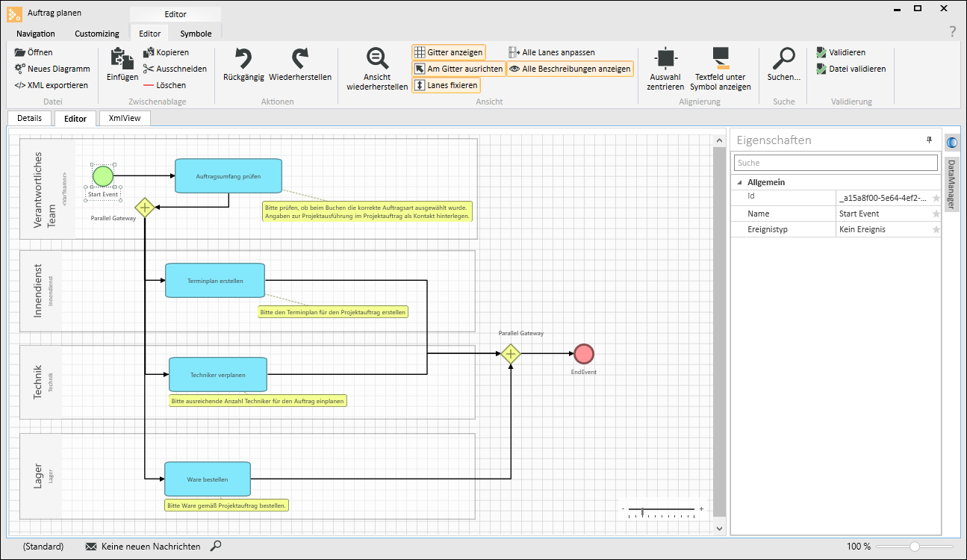Click the plus on canvas zoom control

(701, 509)
